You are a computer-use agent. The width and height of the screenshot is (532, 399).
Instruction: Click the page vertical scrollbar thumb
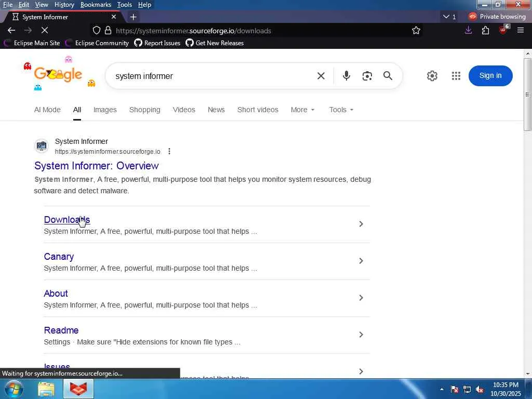tap(528, 95)
